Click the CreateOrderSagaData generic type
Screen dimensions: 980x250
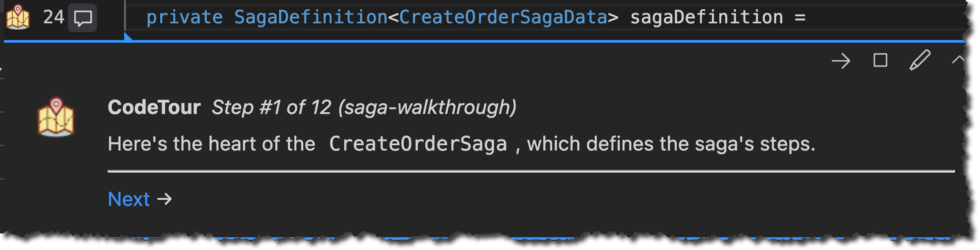tap(503, 18)
